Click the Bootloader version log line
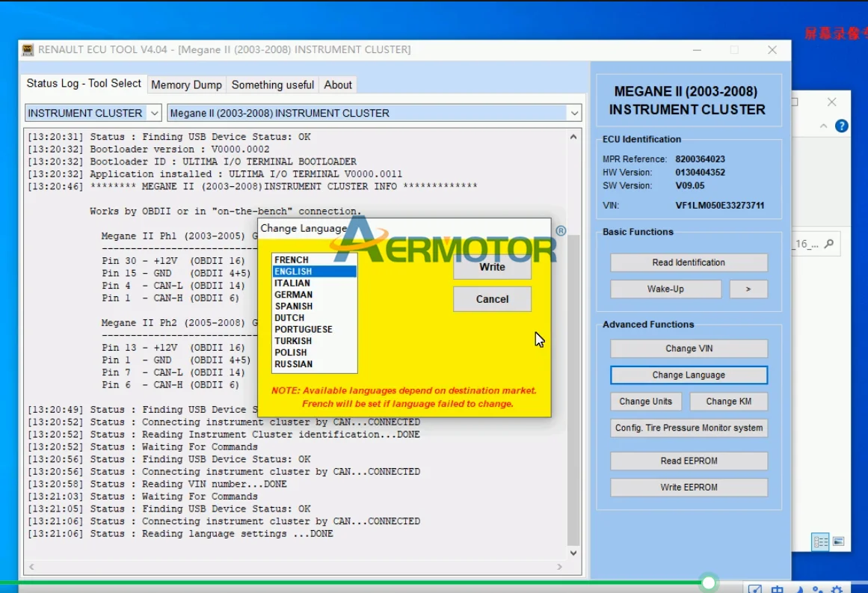Image resolution: width=868 pixels, height=593 pixels. coord(148,150)
